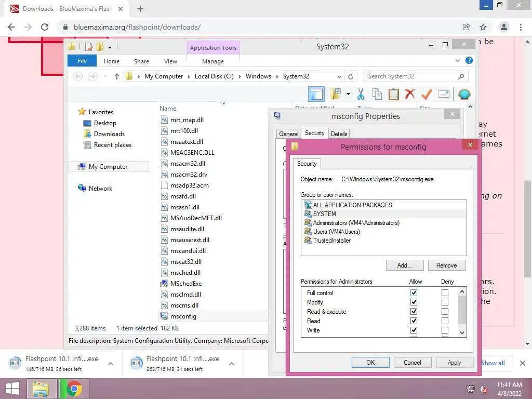
Task: Select SYSTEM in group or user names
Action: click(383, 214)
